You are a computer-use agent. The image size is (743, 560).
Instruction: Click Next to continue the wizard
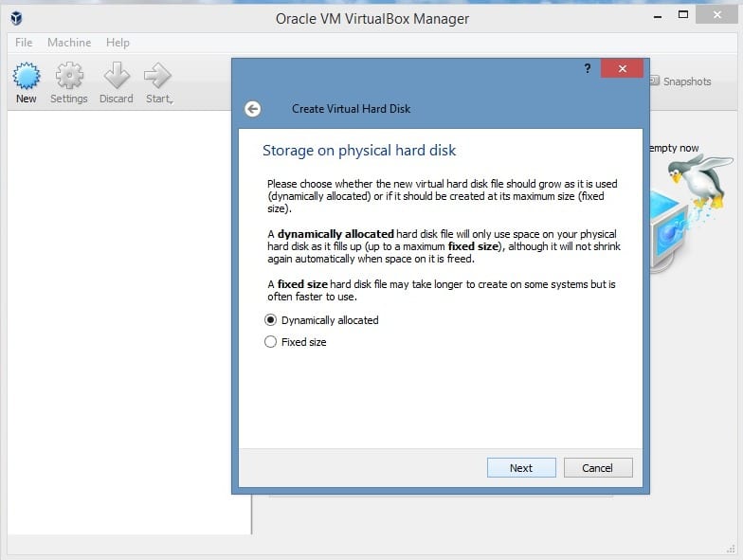pyautogui.click(x=521, y=467)
